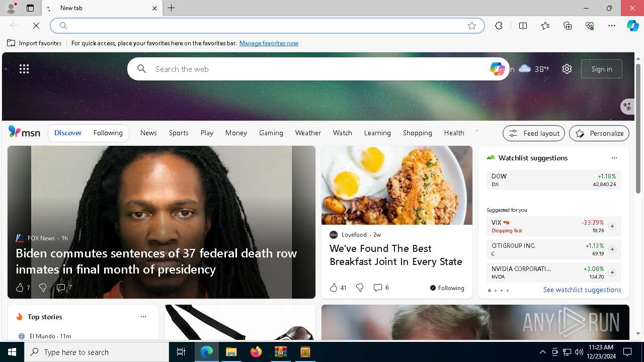Click Import favorites
This screenshot has height=362, width=644.
(x=34, y=43)
